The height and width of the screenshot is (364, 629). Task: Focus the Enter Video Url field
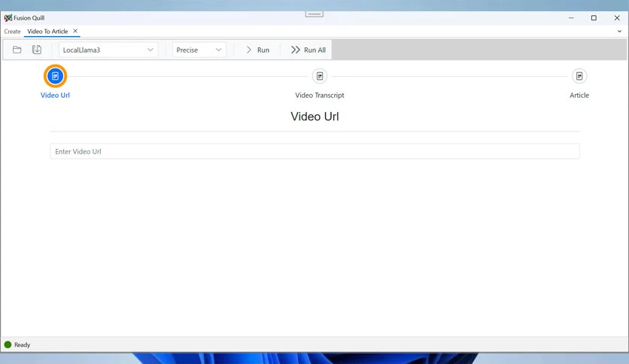pos(314,151)
